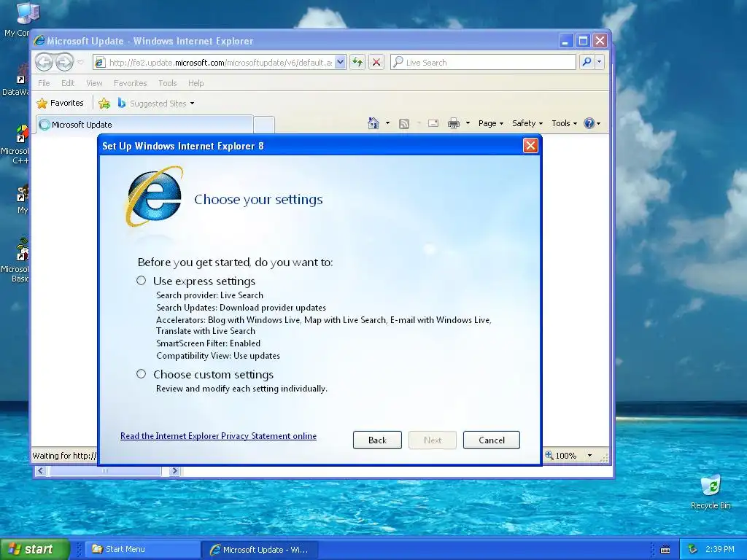
Task: Click the keyboard icon in taskbar
Action: coord(665,550)
